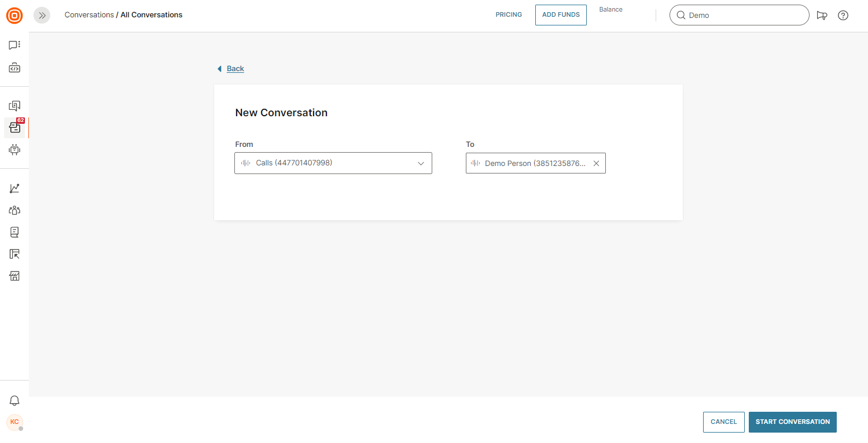Open the notifications bell icon
The image size is (868, 443).
(x=14, y=400)
